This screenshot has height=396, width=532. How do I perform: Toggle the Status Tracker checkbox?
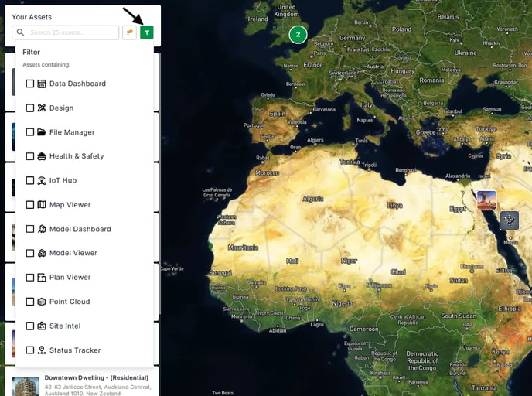click(x=30, y=350)
